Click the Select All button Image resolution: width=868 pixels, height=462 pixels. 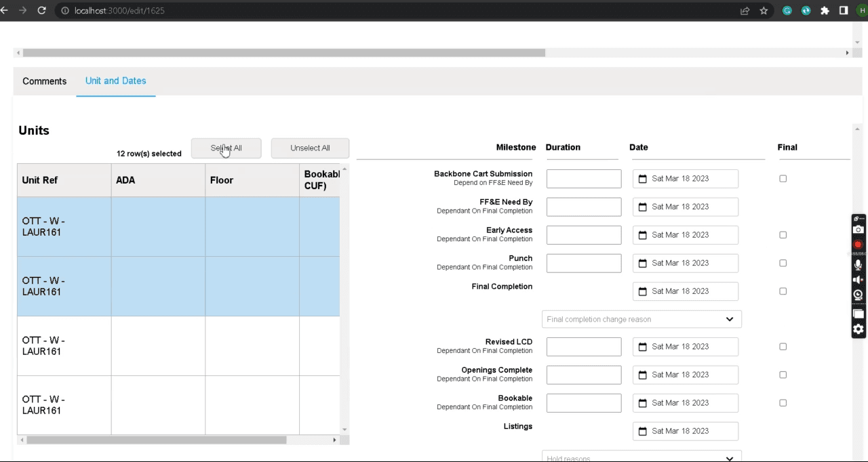(x=226, y=148)
